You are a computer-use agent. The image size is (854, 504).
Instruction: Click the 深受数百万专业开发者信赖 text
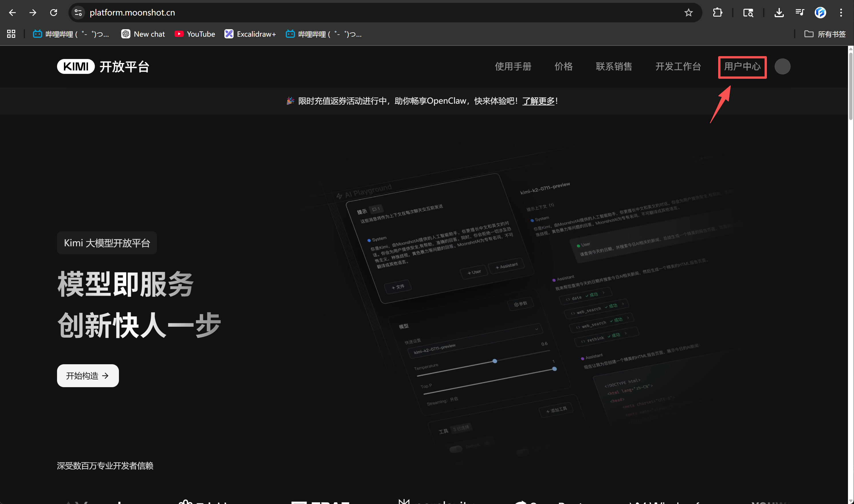click(x=105, y=466)
